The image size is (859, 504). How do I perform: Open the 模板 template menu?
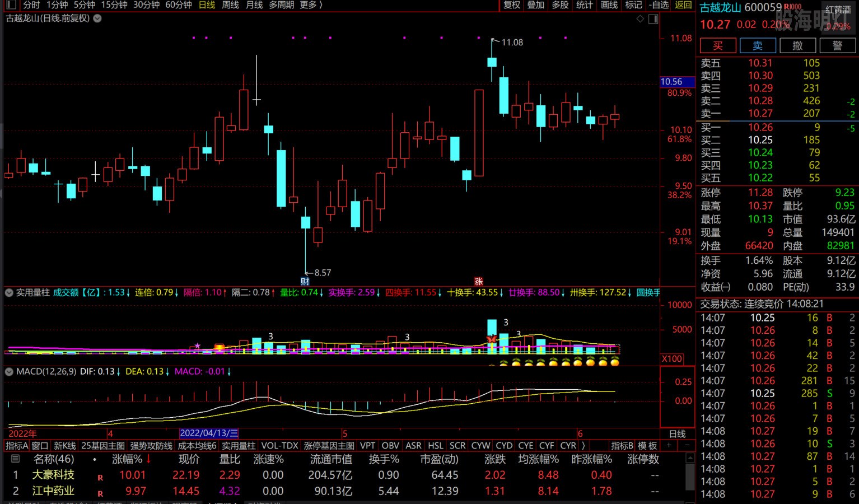pyautogui.click(x=647, y=446)
